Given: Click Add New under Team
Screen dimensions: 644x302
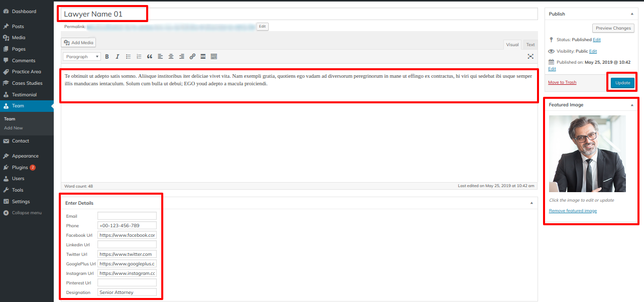Looking at the screenshot, I should coord(14,128).
